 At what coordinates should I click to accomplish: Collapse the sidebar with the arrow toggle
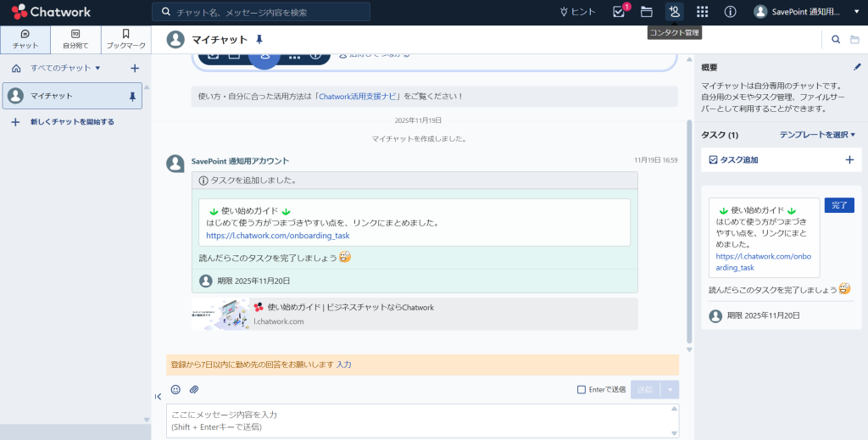(158, 397)
